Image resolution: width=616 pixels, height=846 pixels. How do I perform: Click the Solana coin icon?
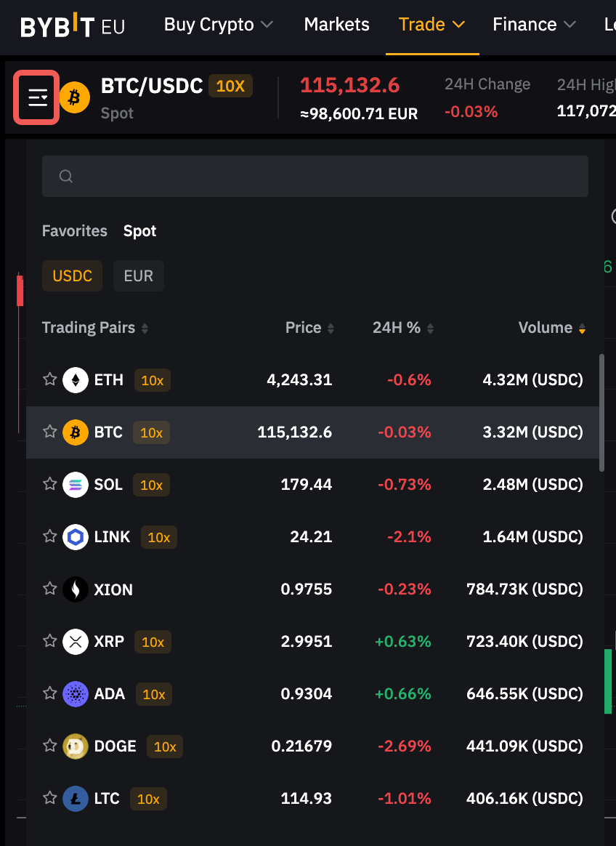click(76, 485)
